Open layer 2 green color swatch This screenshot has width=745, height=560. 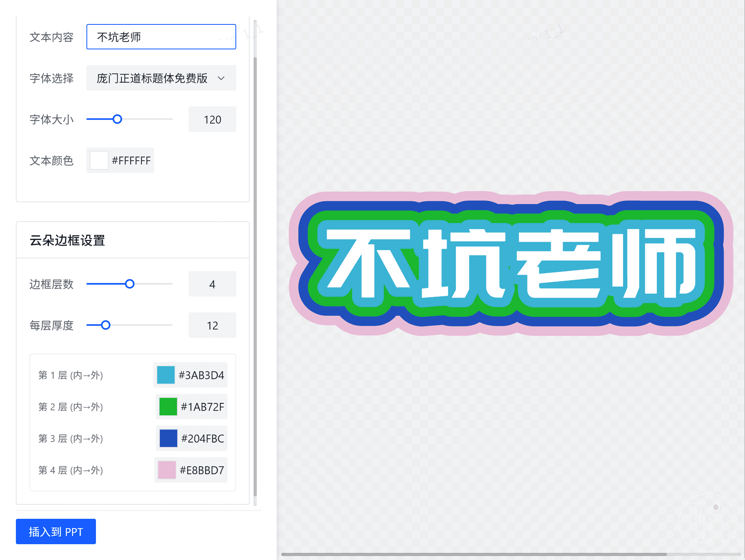168,407
